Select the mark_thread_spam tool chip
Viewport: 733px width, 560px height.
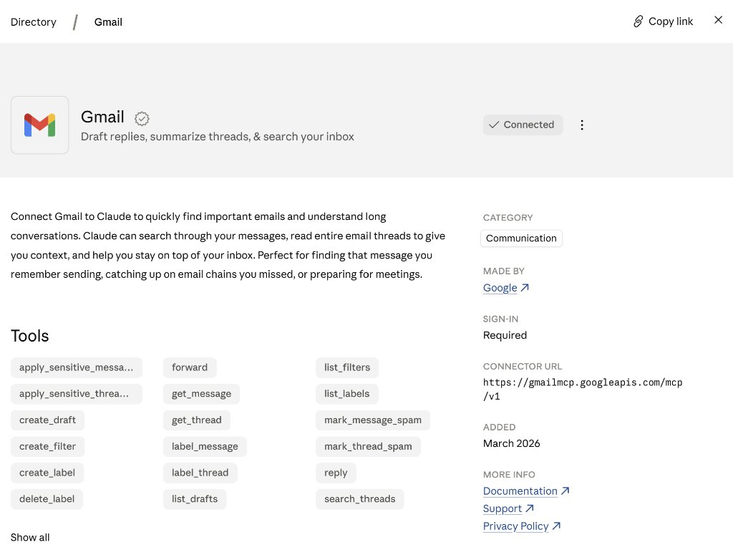click(x=368, y=446)
